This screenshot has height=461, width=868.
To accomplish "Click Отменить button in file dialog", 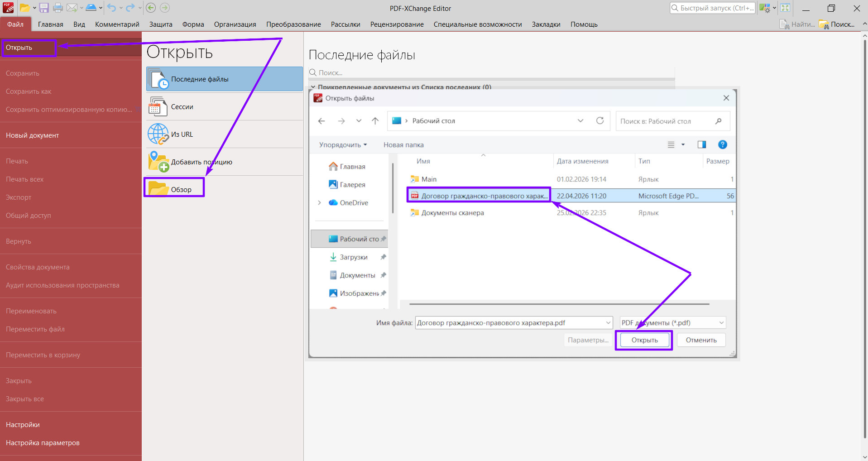I will pyautogui.click(x=701, y=340).
